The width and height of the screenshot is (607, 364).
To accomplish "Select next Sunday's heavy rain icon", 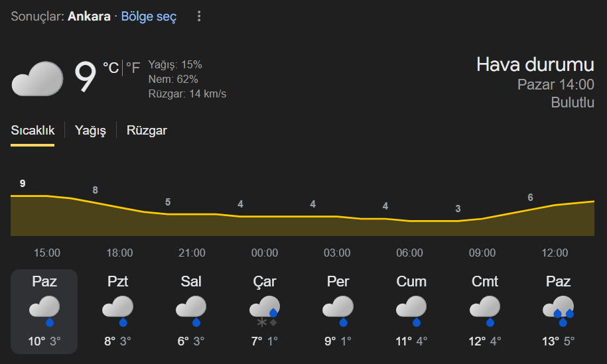I will click(558, 310).
